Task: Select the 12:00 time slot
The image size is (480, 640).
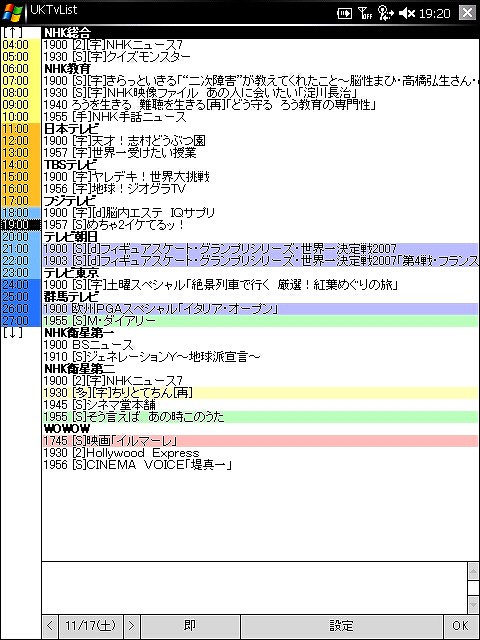Action: pyautogui.click(x=21, y=140)
